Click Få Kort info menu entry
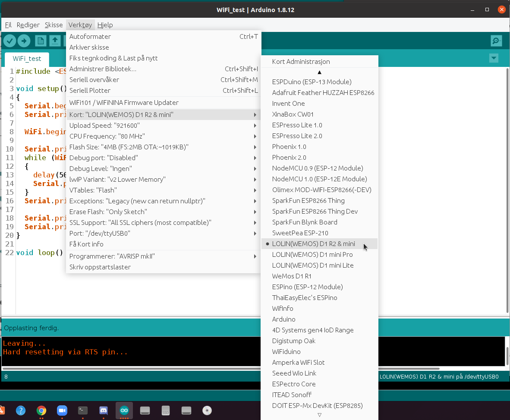The height and width of the screenshot is (420, 510). [x=163, y=244]
